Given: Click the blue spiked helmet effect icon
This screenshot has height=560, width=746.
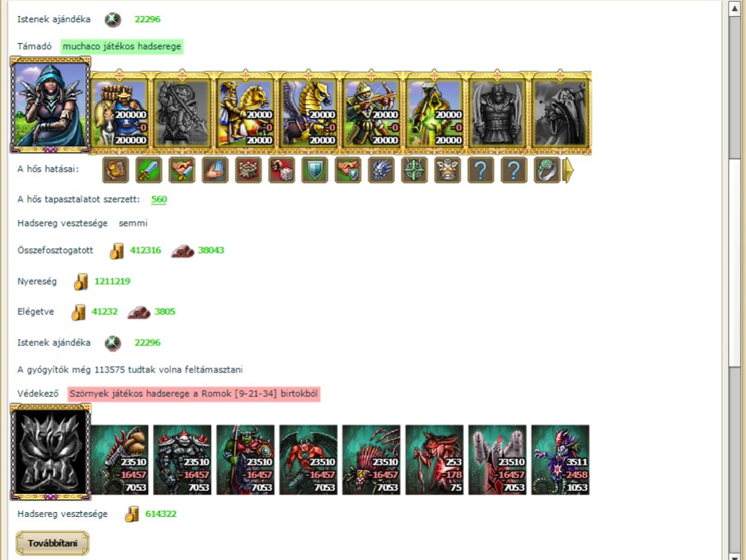Looking at the screenshot, I should coord(381,170).
